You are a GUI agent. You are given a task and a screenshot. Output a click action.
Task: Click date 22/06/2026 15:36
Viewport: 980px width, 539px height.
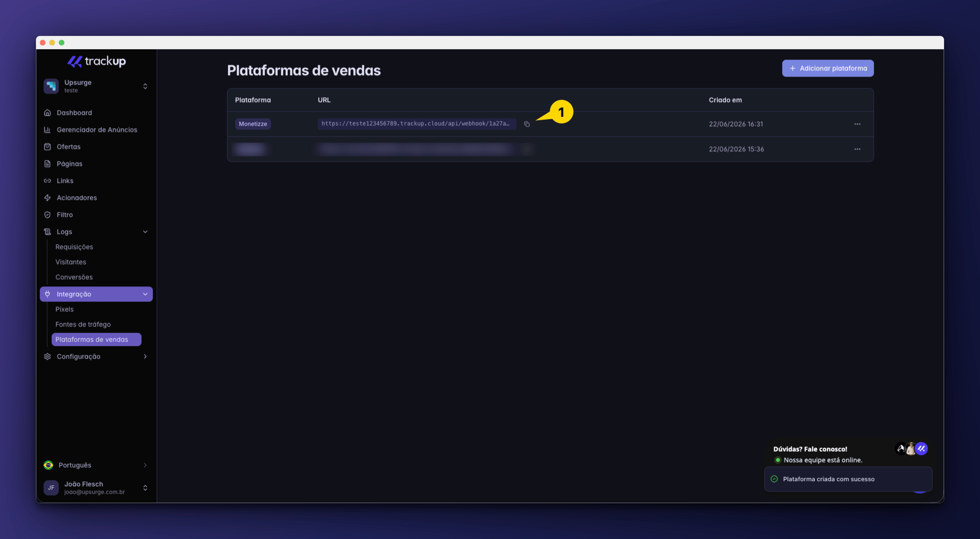click(x=736, y=149)
